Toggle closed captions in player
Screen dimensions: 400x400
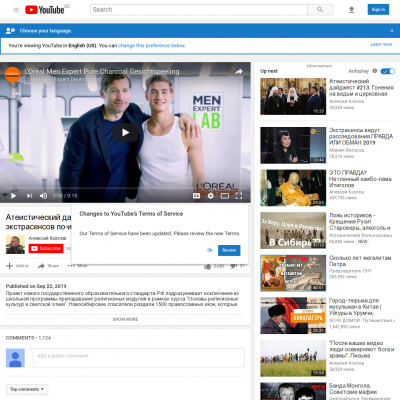click(197, 196)
